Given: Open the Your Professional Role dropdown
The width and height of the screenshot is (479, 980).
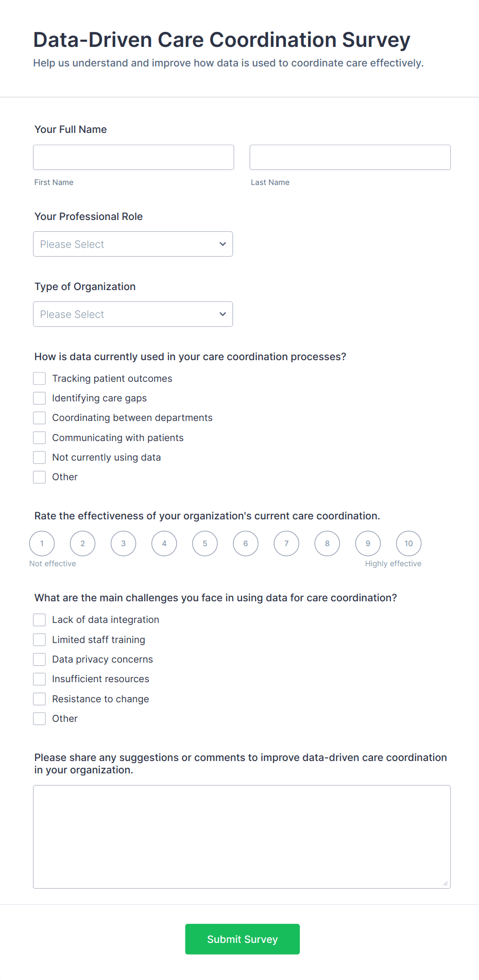Looking at the screenshot, I should click(133, 244).
